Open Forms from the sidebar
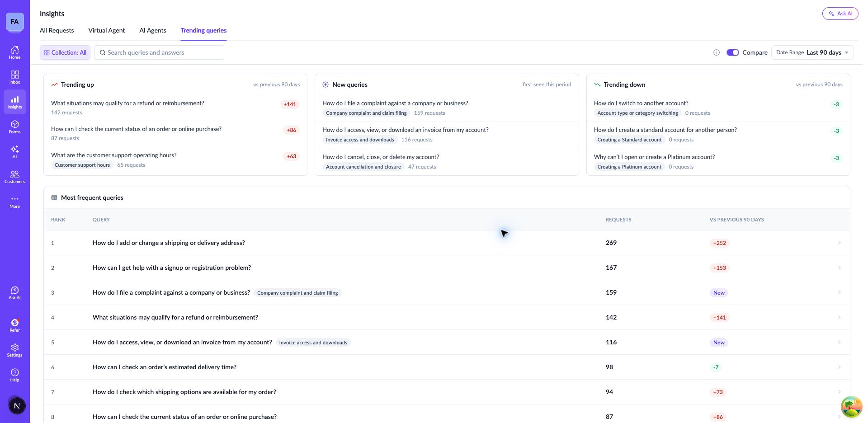This screenshot has width=868, height=423. click(x=14, y=127)
